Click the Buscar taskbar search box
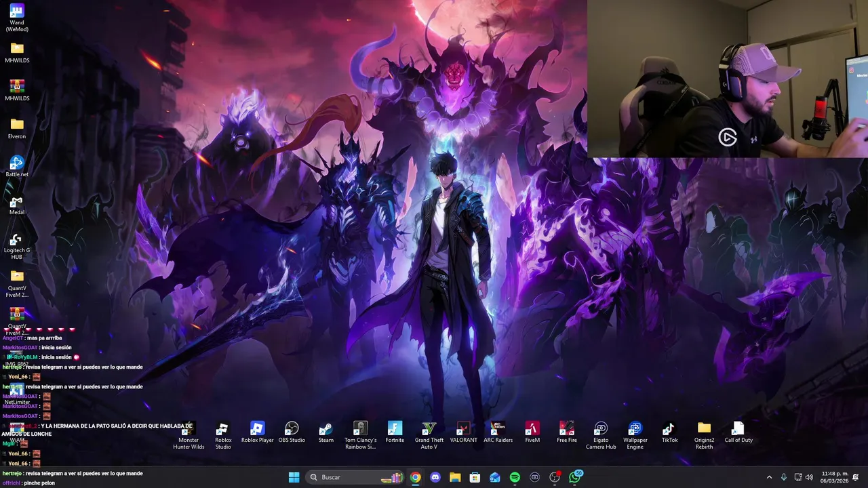 click(355, 477)
